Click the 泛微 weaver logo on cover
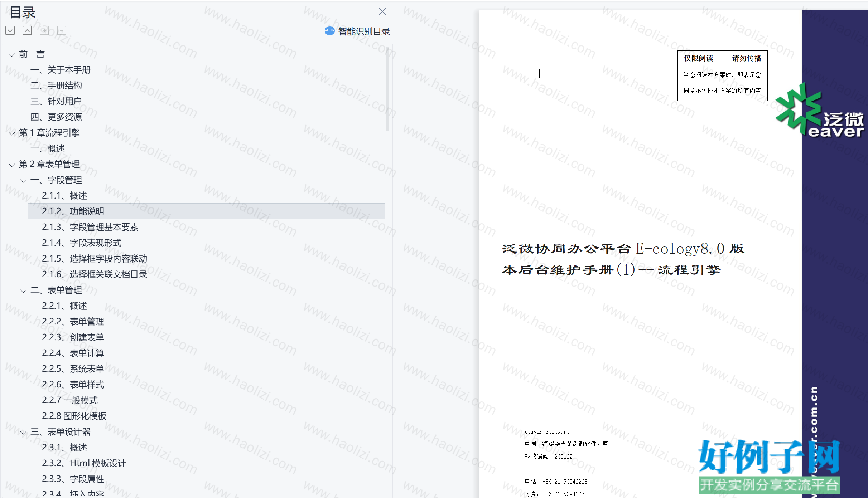Viewport: 868px width, 498px height. tap(820, 111)
